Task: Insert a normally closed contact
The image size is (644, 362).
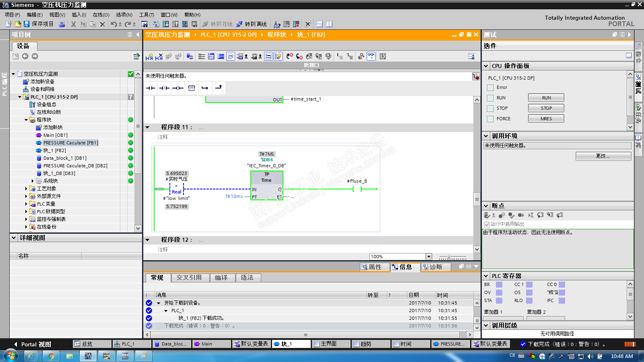Action: click(164, 88)
